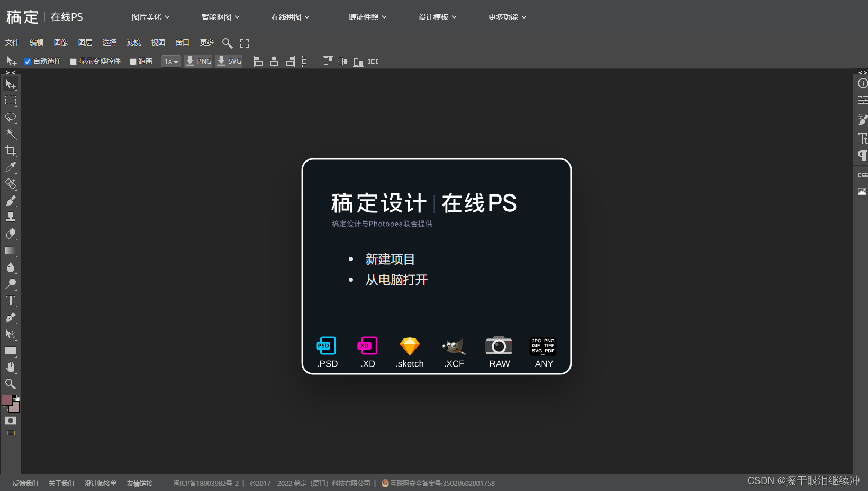Viewport: 868px width, 491px height.
Task: Select the Magic Wand tool
Action: pyautogui.click(x=11, y=134)
